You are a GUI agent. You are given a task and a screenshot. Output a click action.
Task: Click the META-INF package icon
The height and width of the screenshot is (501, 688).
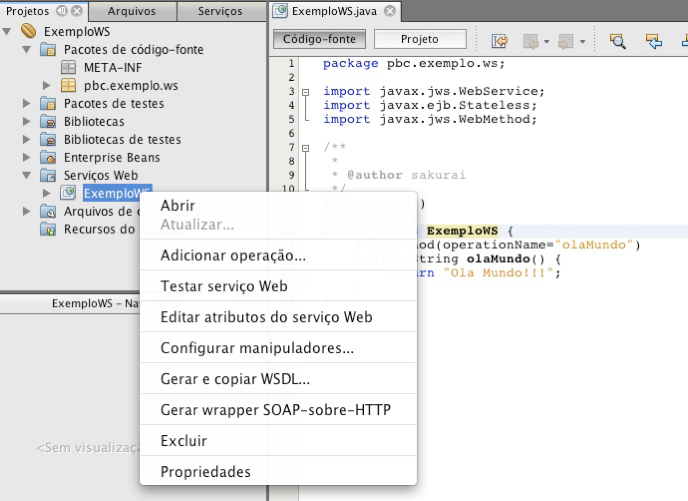tap(68, 68)
